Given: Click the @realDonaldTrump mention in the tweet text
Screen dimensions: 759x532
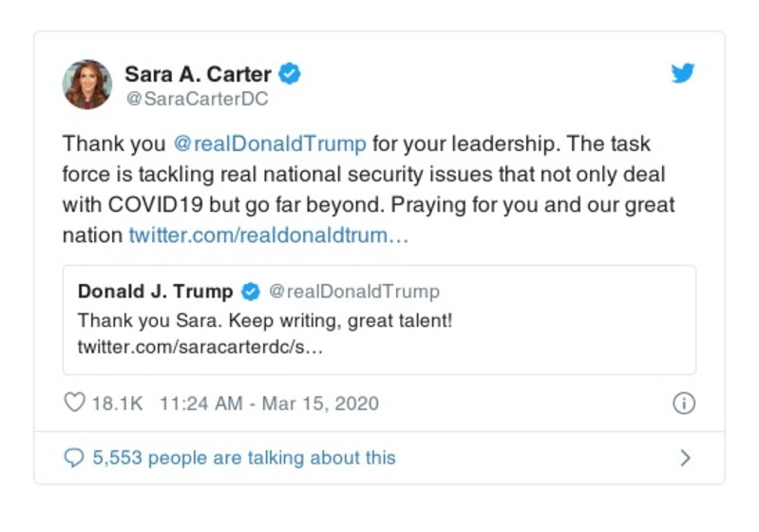Looking at the screenshot, I should point(270,144).
